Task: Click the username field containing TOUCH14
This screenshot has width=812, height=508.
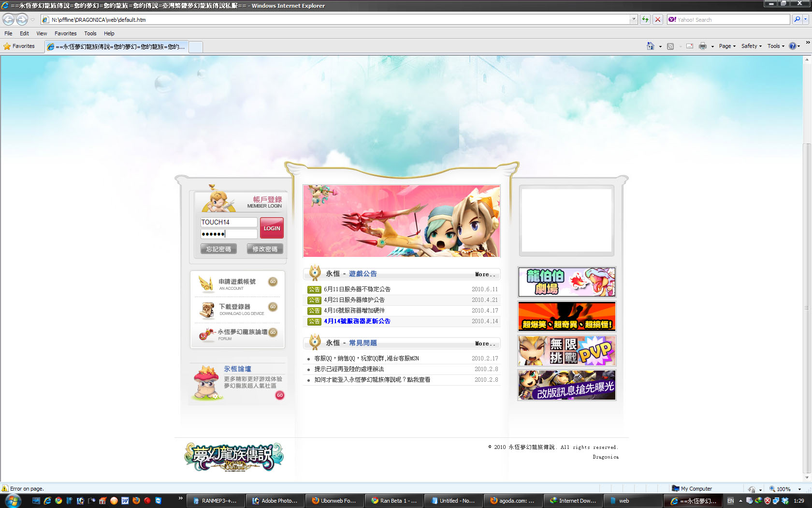Action: (x=229, y=222)
